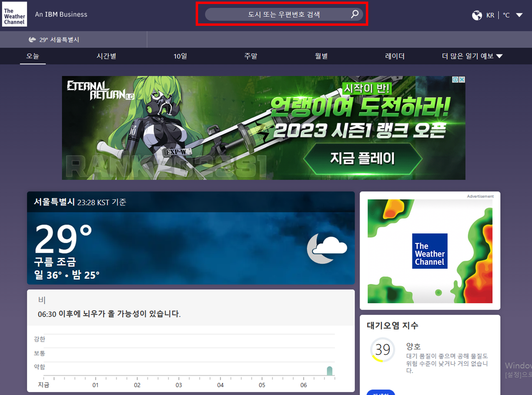Click the Weather Channel radar advertisement image
Screen dimensions: 532x395
click(x=430, y=251)
